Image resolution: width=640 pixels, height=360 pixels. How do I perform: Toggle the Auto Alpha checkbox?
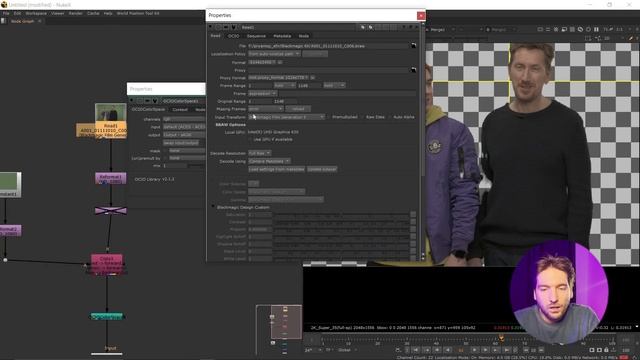tap(391, 117)
